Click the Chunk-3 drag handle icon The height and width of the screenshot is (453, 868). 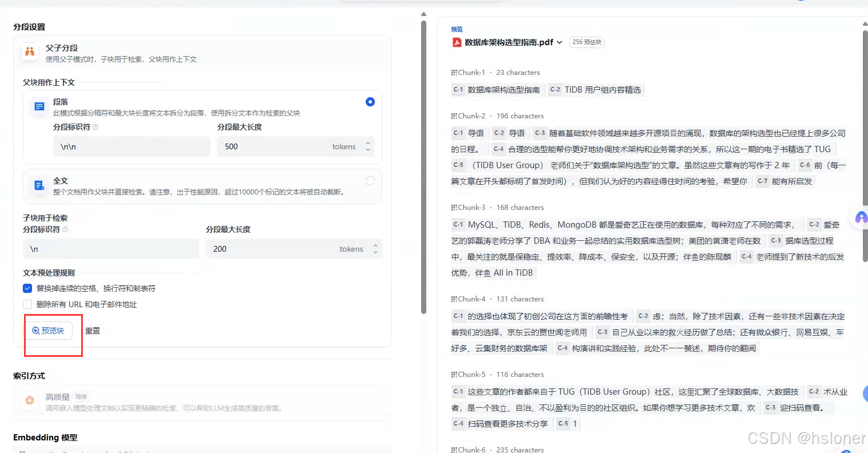[x=454, y=208]
